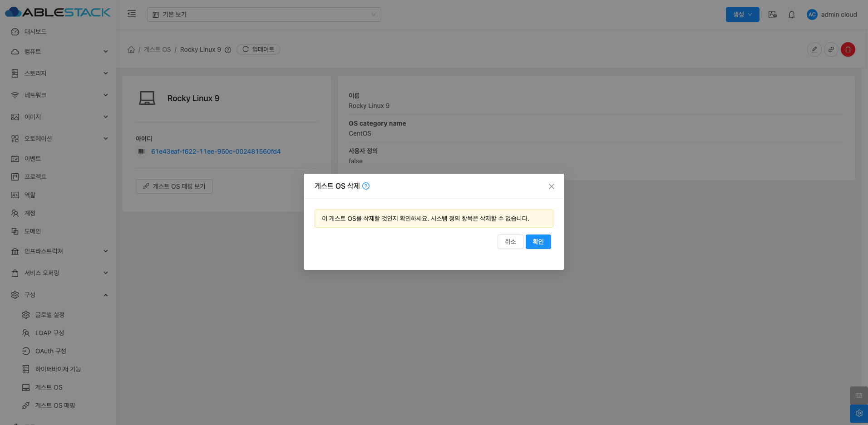Open 하이퍼바이저 기능 submenu item
The image size is (868, 425).
coord(58,369)
